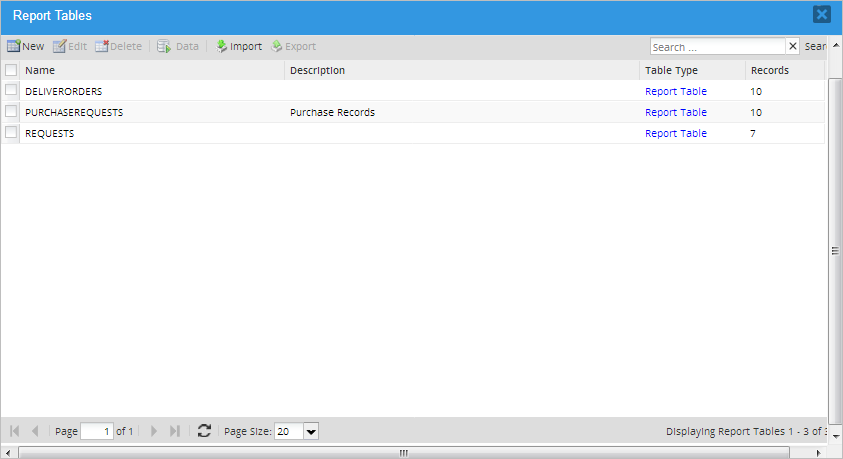Open the Page Size dropdown
Image resolution: width=843 pixels, height=459 pixels.
coord(310,431)
